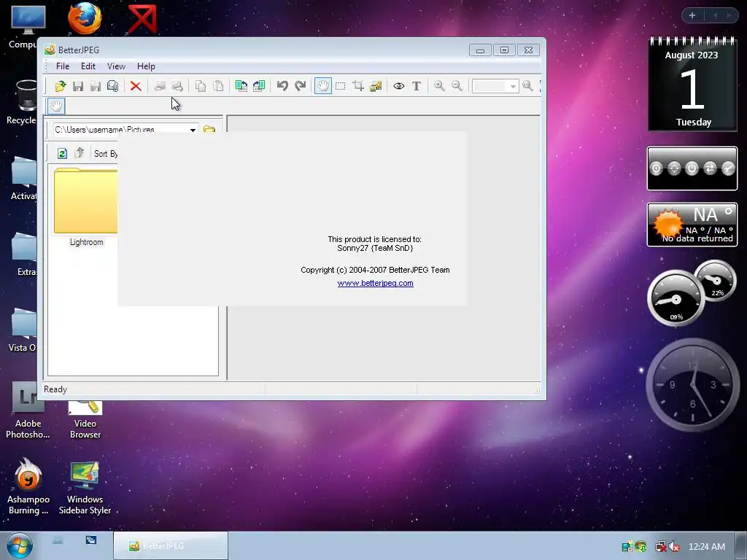Select the Lightroom folder thumbnail
747x560 pixels.
coord(86,201)
